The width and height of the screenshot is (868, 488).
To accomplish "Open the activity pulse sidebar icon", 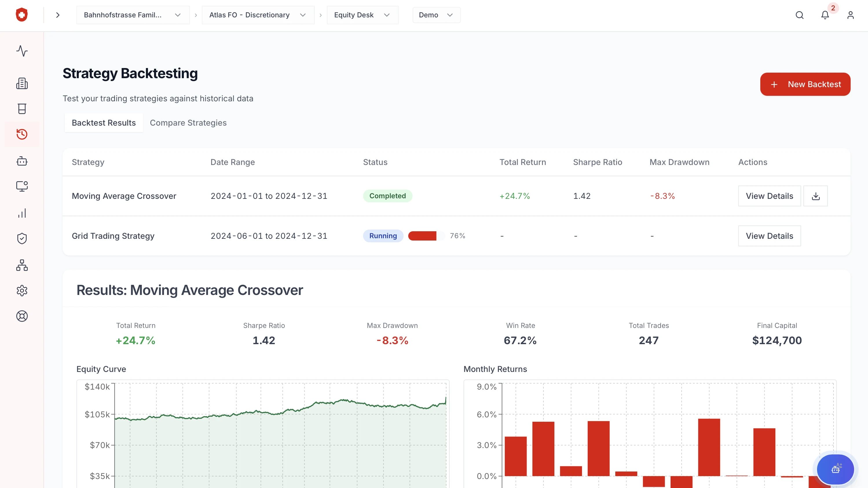I will (x=22, y=51).
